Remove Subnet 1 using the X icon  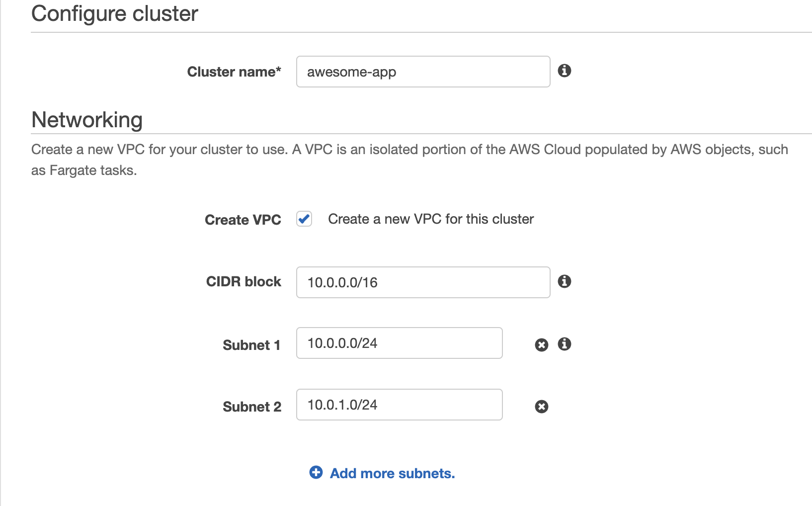pos(541,344)
